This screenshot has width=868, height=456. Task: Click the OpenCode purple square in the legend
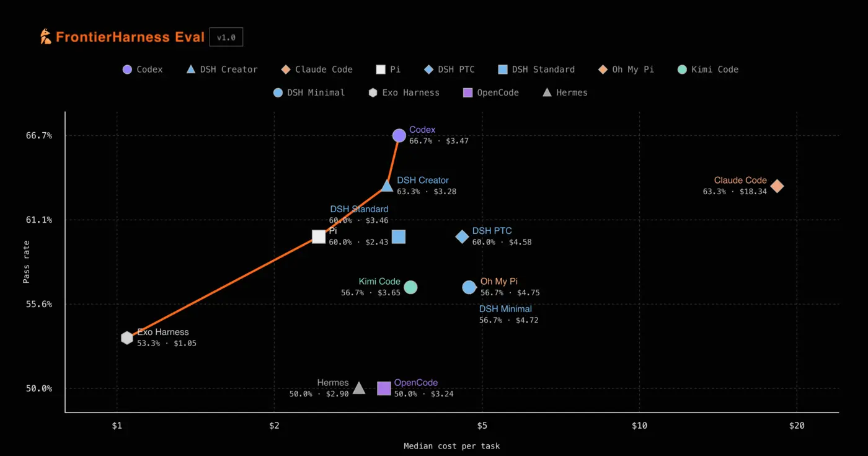468,92
